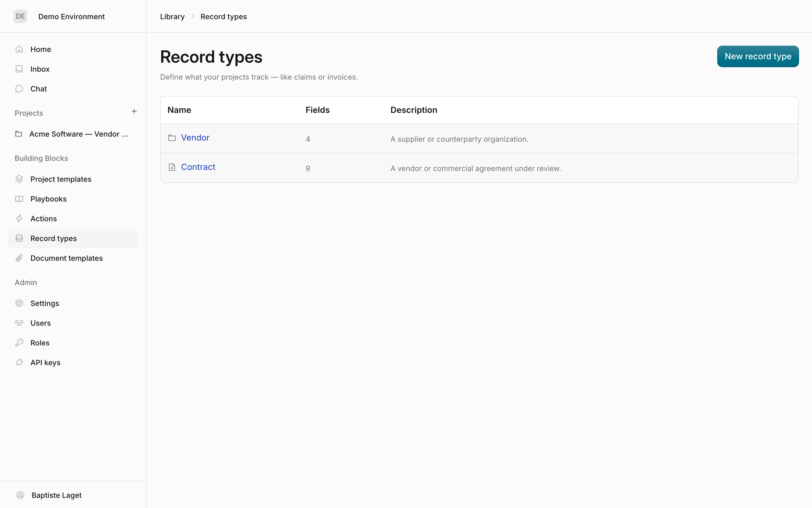Open Document templates page
The height and width of the screenshot is (508, 812).
[73, 258]
